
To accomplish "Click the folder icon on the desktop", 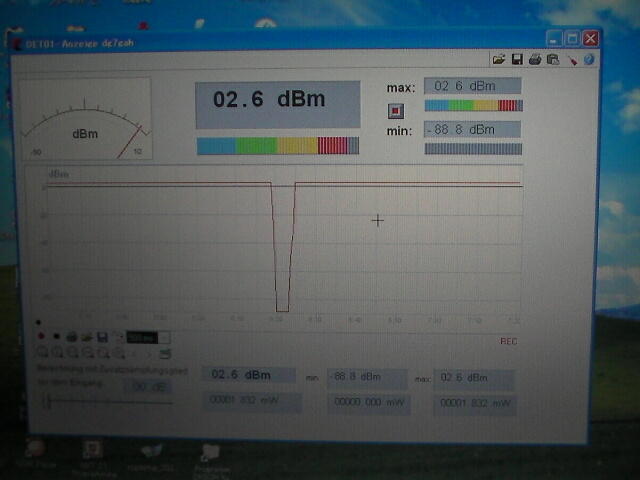I will coord(210,452).
